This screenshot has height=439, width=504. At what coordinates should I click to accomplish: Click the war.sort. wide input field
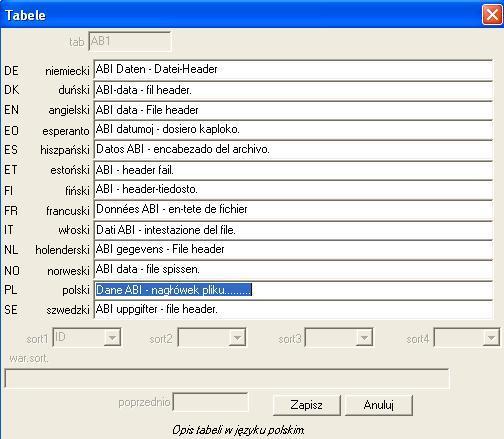(x=227, y=379)
